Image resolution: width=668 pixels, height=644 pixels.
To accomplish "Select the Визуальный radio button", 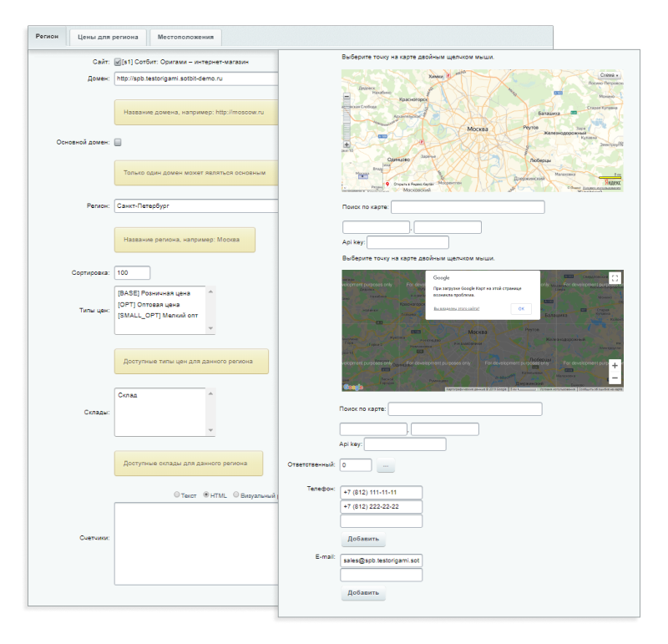I will [236, 494].
